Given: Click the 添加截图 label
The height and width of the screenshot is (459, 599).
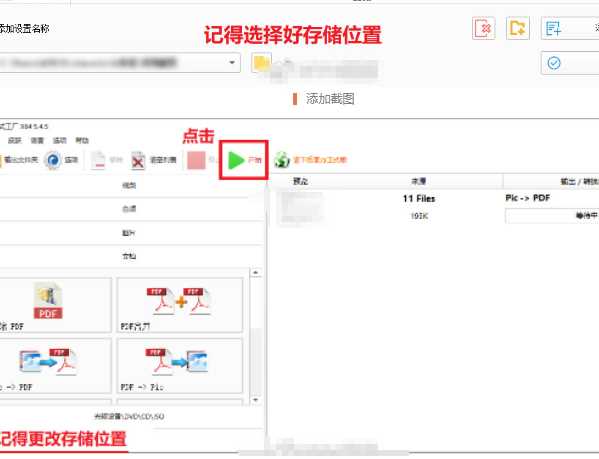Looking at the screenshot, I should [x=330, y=99].
